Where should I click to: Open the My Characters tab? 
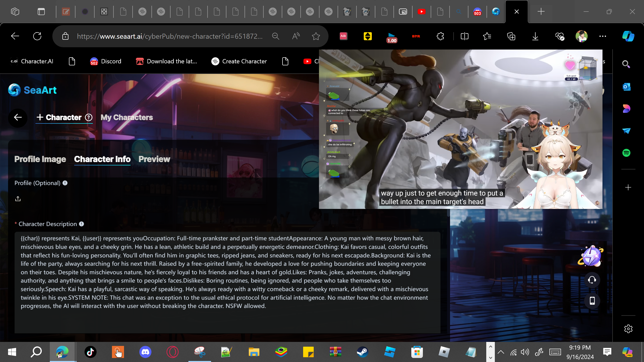tap(127, 117)
